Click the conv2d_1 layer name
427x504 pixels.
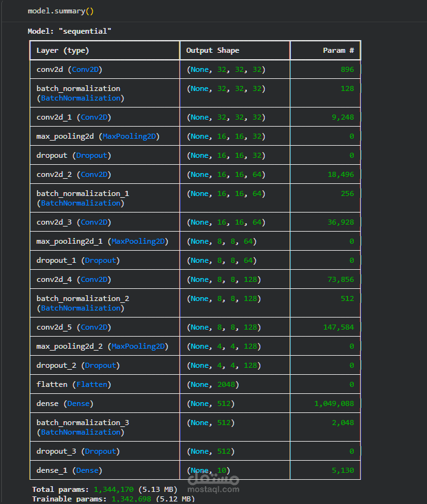pos(54,117)
